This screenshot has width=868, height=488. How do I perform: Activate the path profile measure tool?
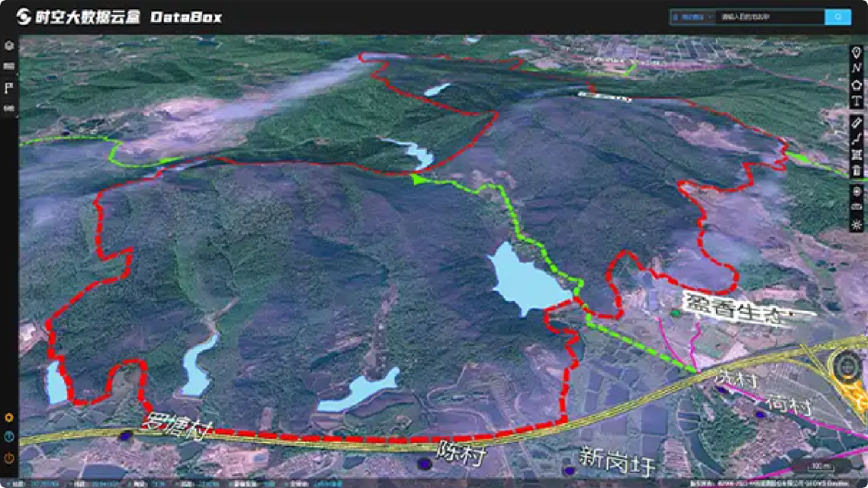click(x=857, y=138)
